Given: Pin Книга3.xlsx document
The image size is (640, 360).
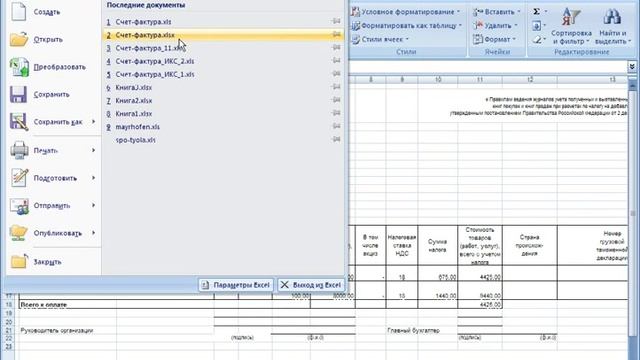Looking at the screenshot, I should [x=336, y=87].
